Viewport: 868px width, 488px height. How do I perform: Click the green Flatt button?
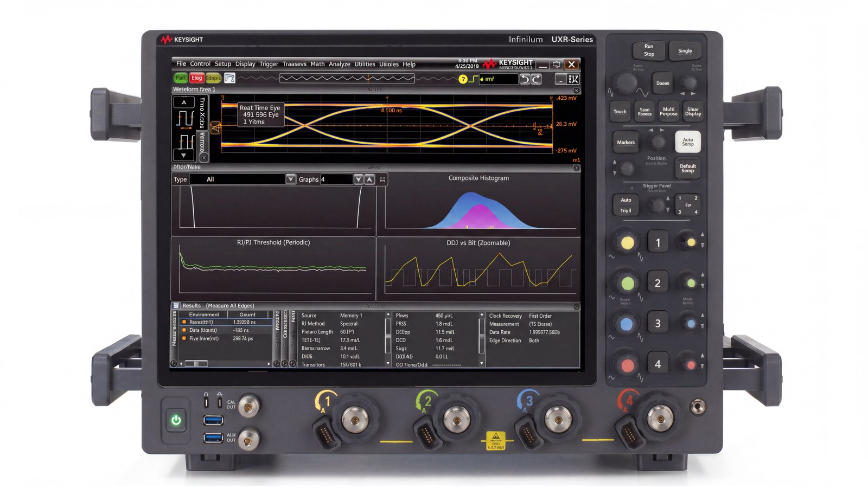coord(181,78)
